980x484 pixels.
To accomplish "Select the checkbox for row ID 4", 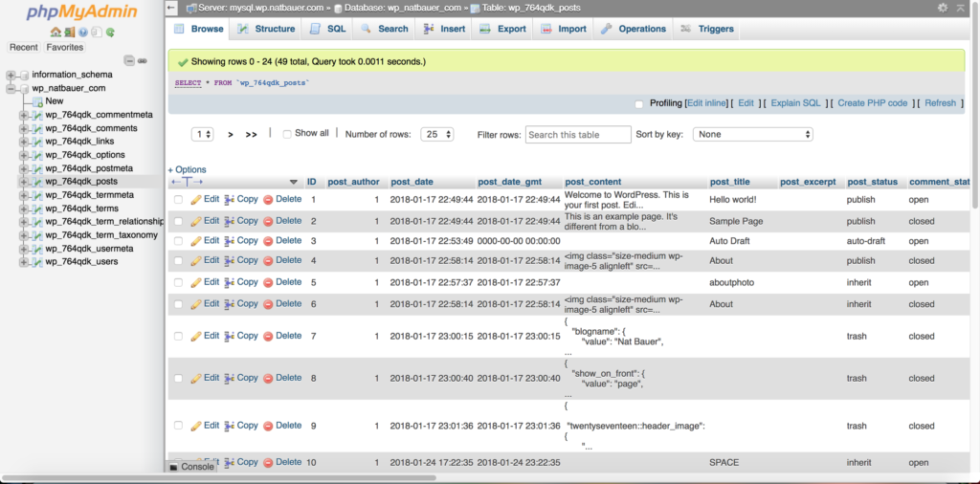I will [x=179, y=260].
